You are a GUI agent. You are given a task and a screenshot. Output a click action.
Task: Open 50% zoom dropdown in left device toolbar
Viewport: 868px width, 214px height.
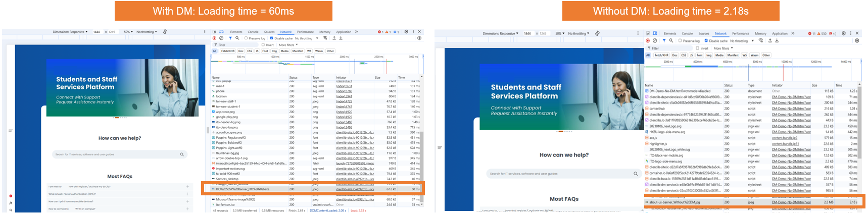coord(128,32)
